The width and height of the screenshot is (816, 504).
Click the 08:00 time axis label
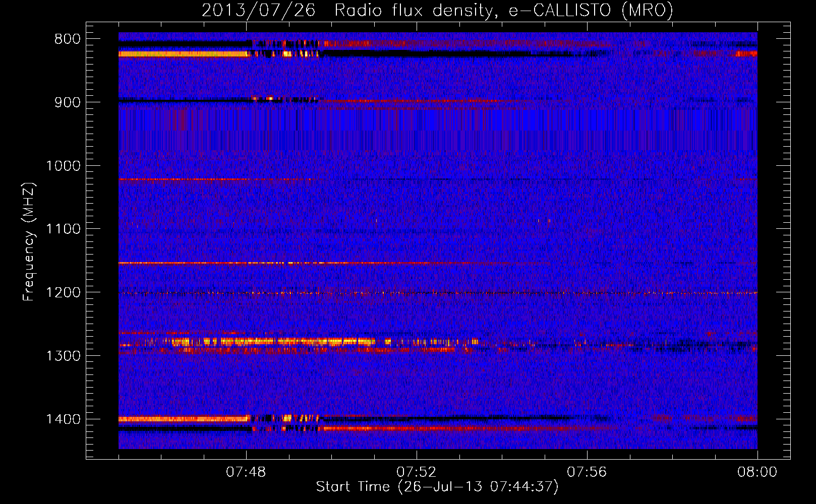coord(757,472)
